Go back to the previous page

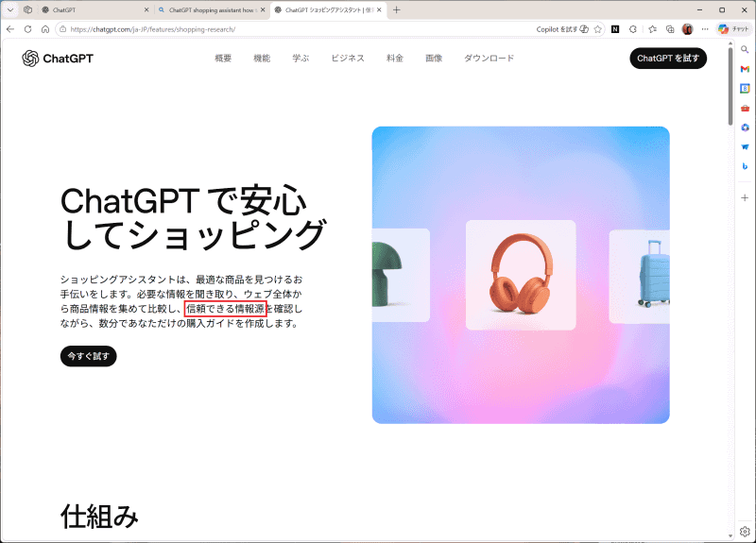(10, 29)
